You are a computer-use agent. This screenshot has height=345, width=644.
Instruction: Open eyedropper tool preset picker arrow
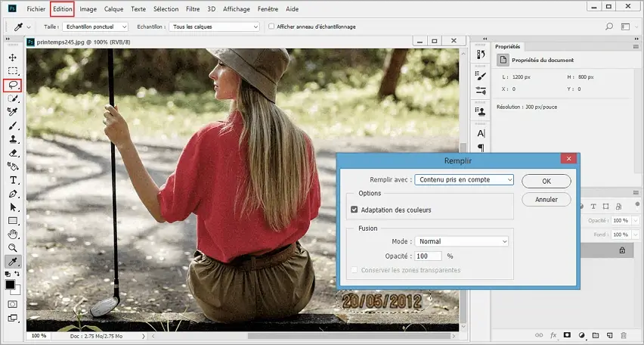[x=29, y=27]
